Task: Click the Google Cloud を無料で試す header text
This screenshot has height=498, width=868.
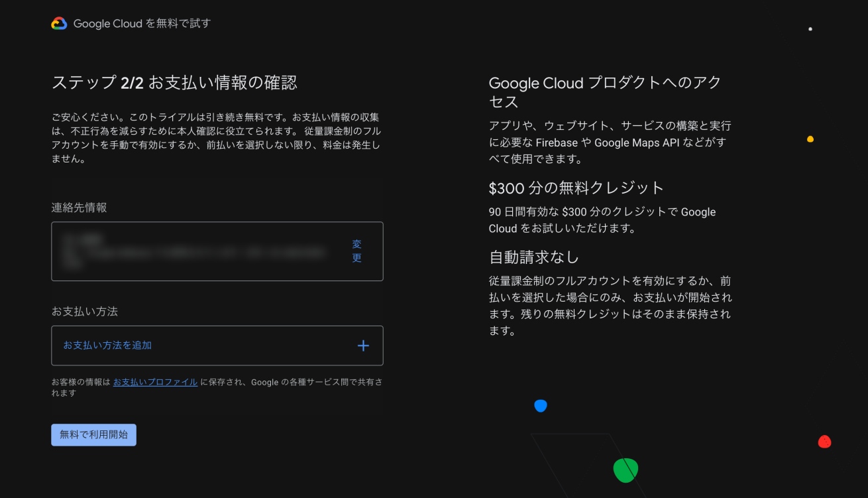Action: coord(142,24)
